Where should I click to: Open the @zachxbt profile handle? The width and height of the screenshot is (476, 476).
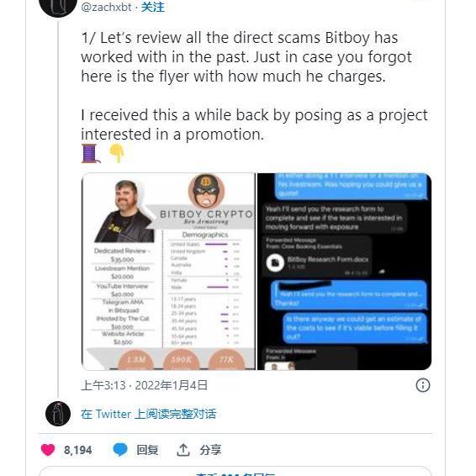coord(106,7)
